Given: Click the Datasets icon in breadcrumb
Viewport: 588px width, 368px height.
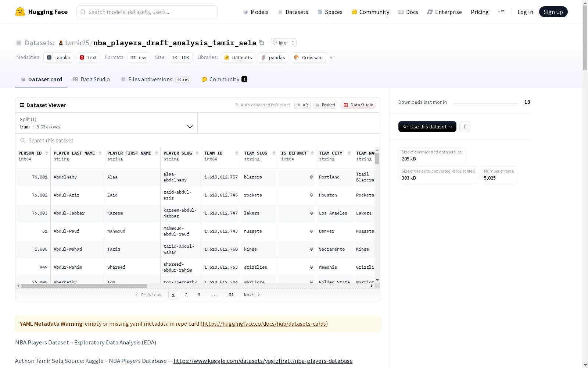Looking at the screenshot, I should [x=19, y=43].
